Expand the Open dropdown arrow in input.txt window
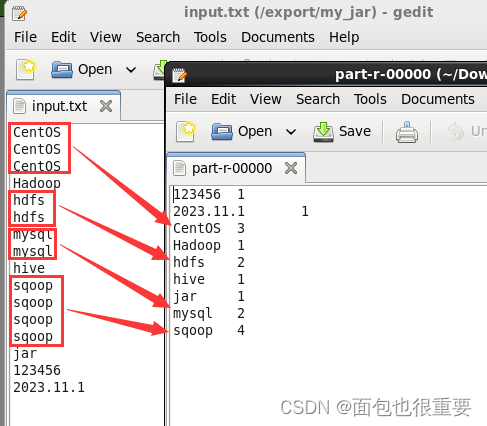487x426 pixels. pyautogui.click(x=131, y=70)
